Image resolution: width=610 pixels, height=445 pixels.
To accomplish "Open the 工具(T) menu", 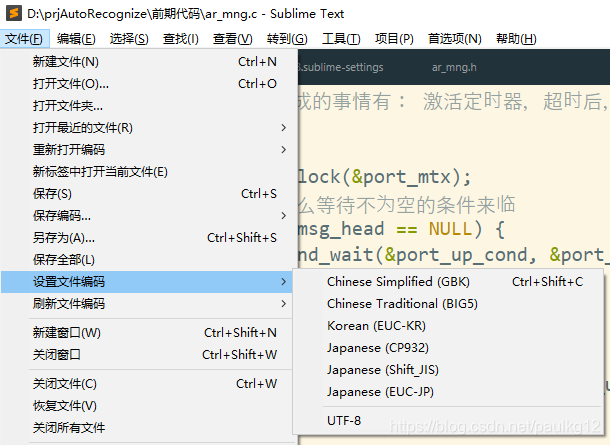I will tap(341, 39).
